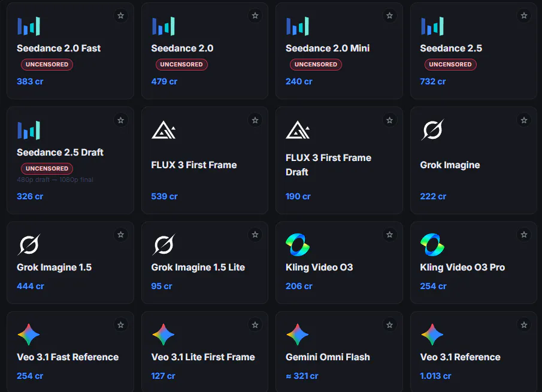Click the Gemini Omni Flash sparkle icon
542x392 pixels.
[x=298, y=335]
